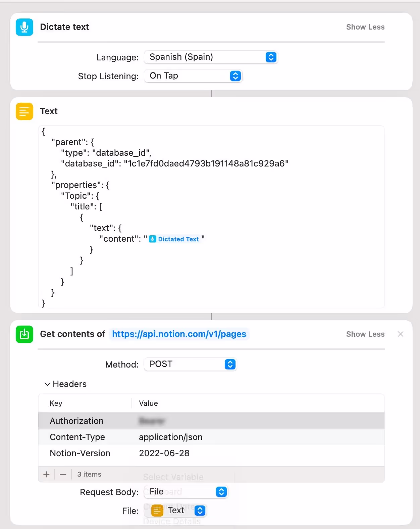Click the "3 items" count label
Viewport: 420px width, 529px height.
pos(89,474)
